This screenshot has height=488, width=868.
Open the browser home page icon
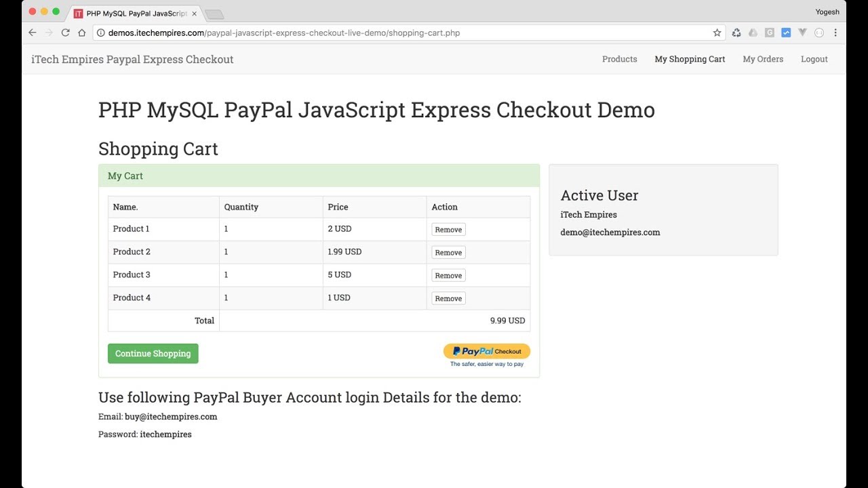point(82,33)
